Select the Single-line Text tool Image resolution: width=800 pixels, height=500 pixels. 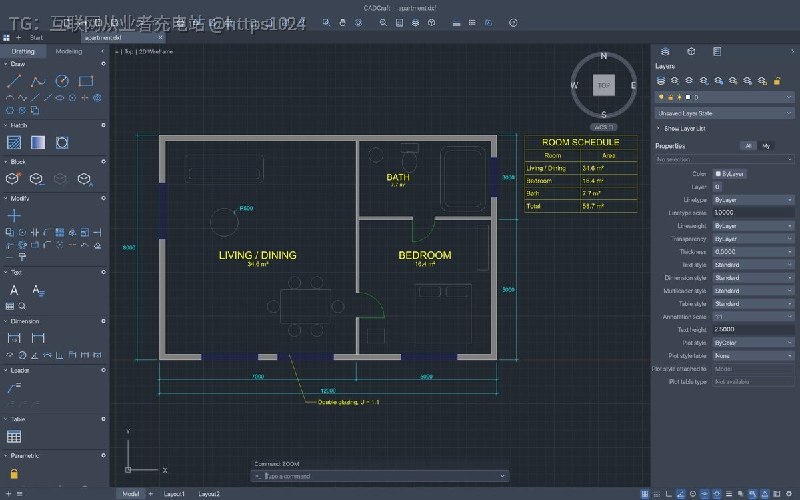pyautogui.click(x=14, y=290)
